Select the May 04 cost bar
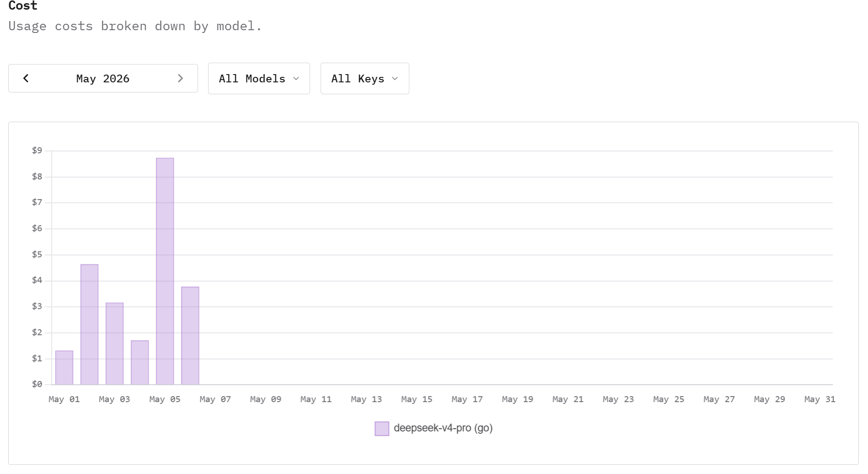 [140, 362]
